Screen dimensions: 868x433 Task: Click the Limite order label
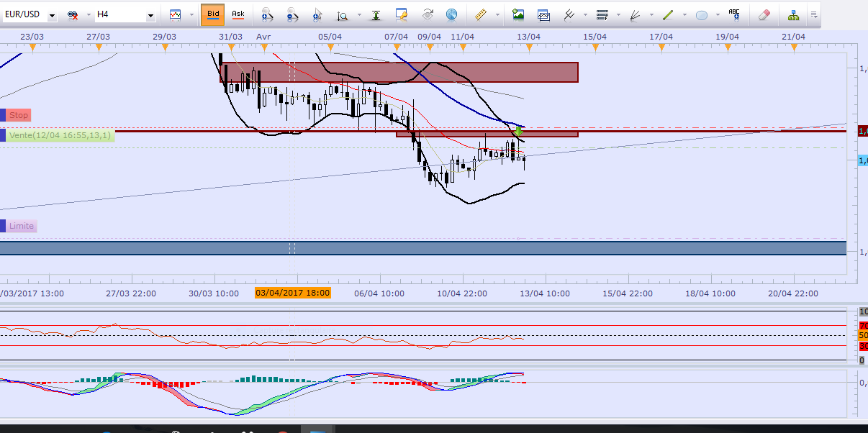coord(21,226)
